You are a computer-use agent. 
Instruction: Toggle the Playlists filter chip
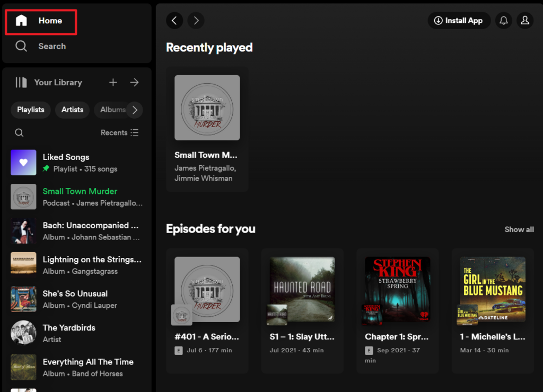click(30, 110)
